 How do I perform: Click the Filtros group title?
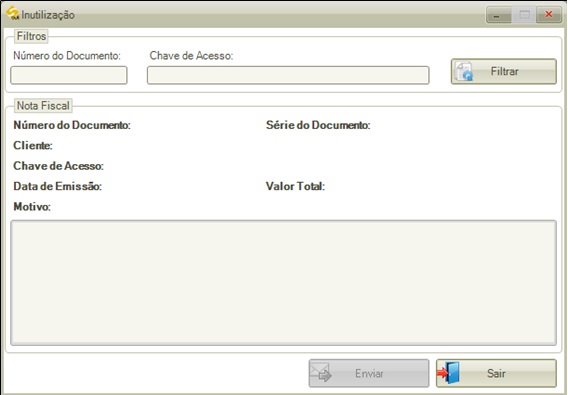click(32, 36)
